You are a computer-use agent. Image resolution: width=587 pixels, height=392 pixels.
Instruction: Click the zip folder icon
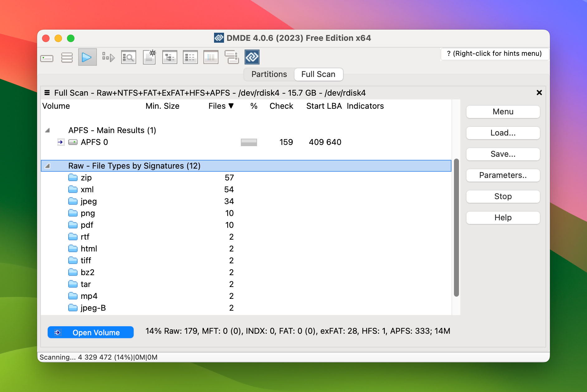pyautogui.click(x=73, y=178)
